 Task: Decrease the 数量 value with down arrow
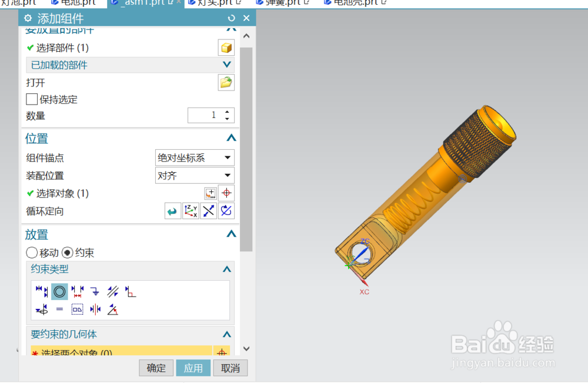[227, 119]
